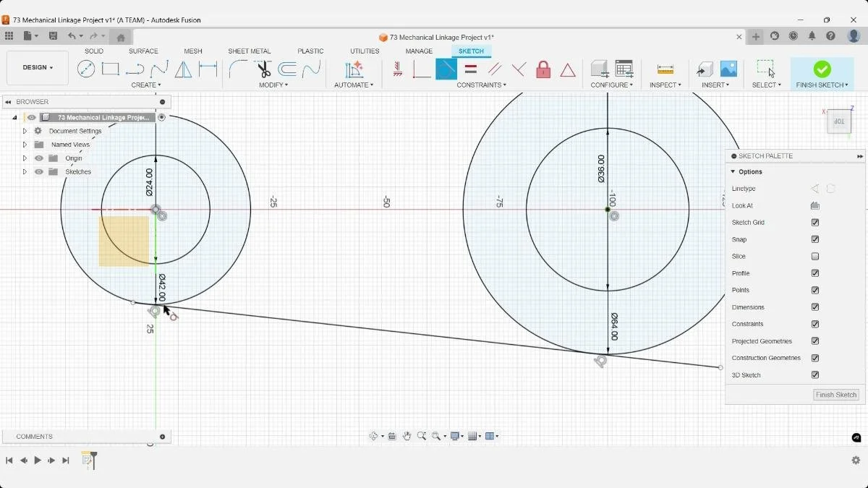Open the MODIFY dropdown menu

[x=273, y=85]
